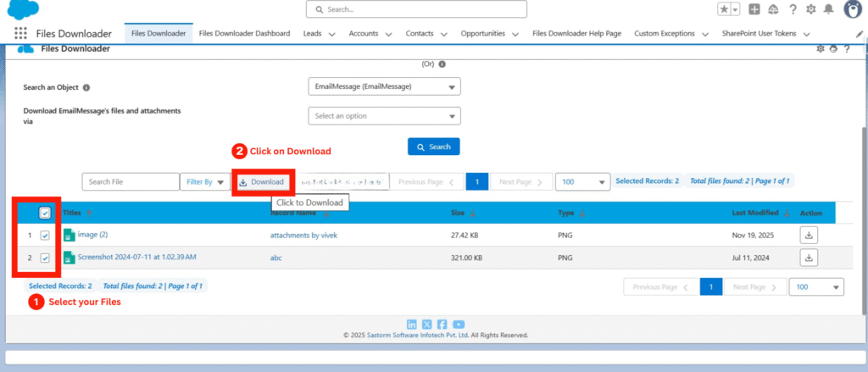Image resolution: width=868 pixels, height=372 pixels.
Task: Sort by Type column arrow
Action: [x=582, y=214]
